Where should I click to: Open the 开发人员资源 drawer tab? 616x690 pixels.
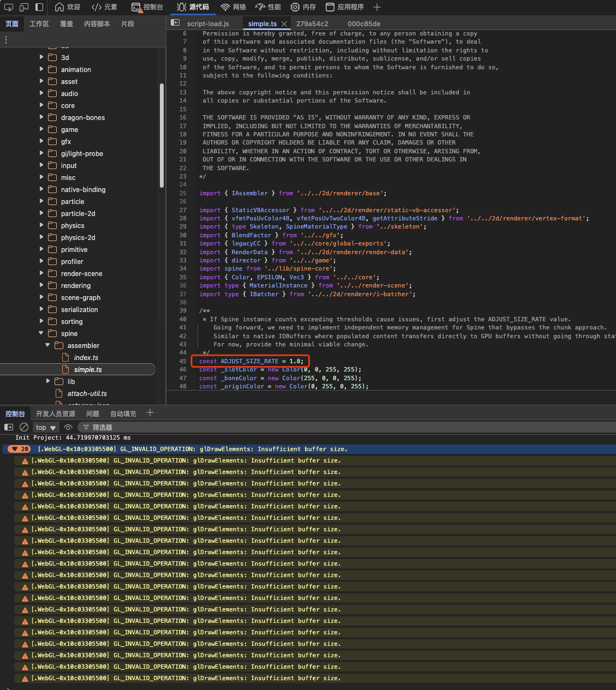point(56,413)
